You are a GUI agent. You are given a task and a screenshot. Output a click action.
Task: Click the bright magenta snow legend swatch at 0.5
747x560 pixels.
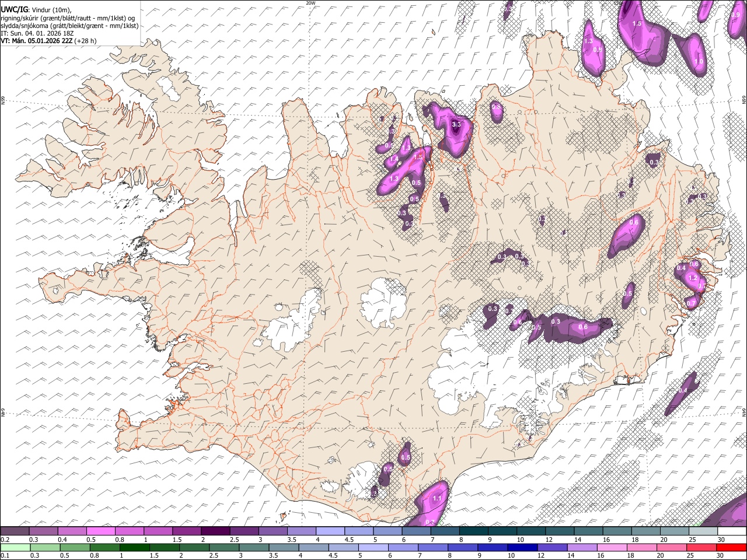[x=100, y=531]
